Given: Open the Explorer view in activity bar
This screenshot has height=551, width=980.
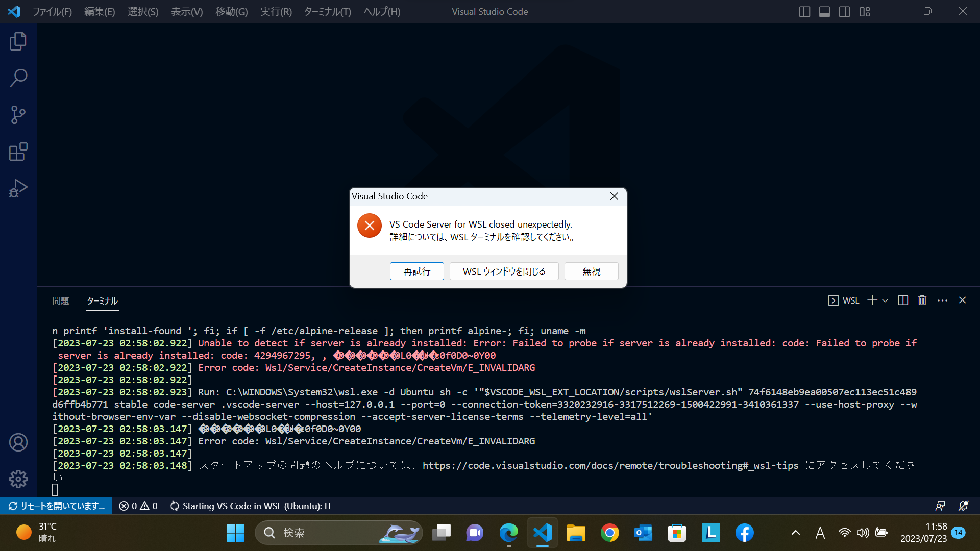Looking at the screenshot, I should pos(18,41).
